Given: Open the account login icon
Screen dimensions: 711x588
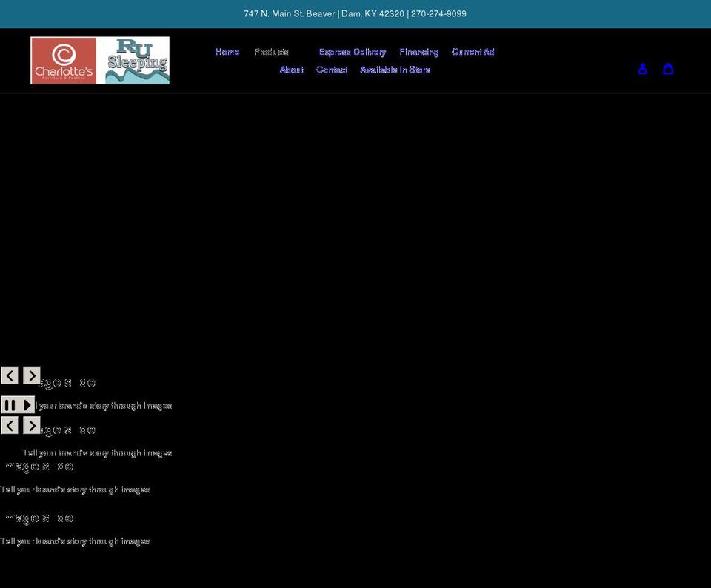Looking at the screenshot, I should click(x=643, y=69).
